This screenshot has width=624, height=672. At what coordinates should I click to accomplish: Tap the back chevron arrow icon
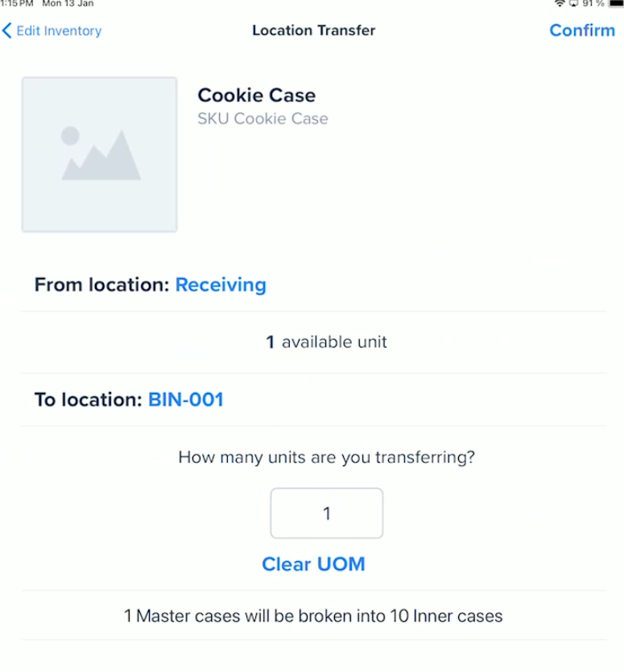(x=7, y=31)
